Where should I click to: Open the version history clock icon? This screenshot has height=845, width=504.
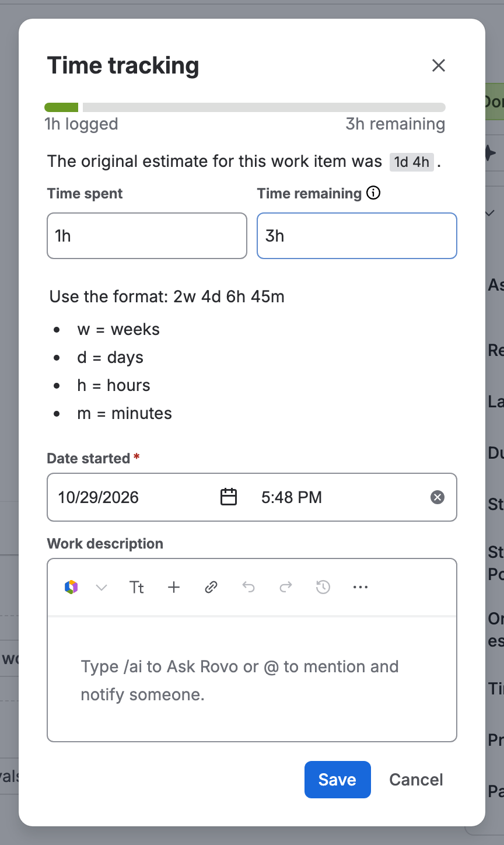click(x=323, y=587)
